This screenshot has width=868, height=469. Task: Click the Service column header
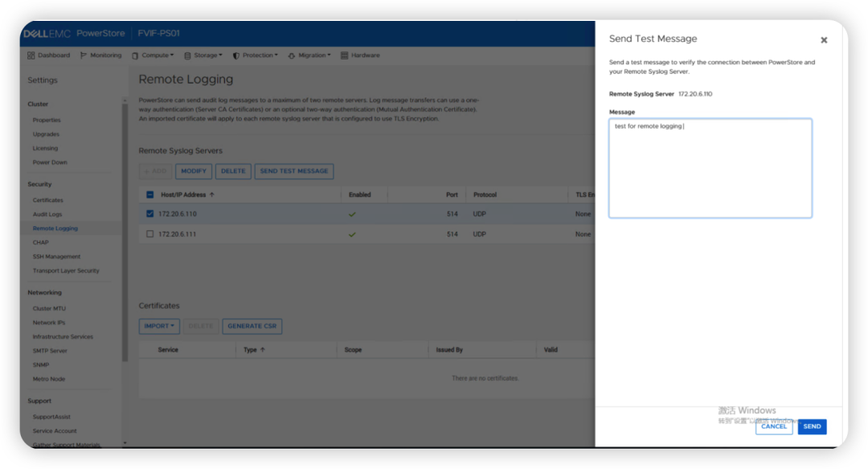[x=168, y=350]
